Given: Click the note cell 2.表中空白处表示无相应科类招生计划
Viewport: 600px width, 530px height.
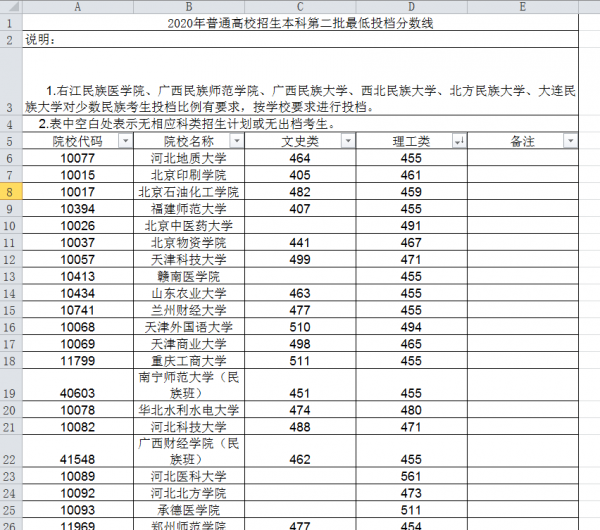Looking at the screenshot, I should pyautogui.click(x=300, y=124).
